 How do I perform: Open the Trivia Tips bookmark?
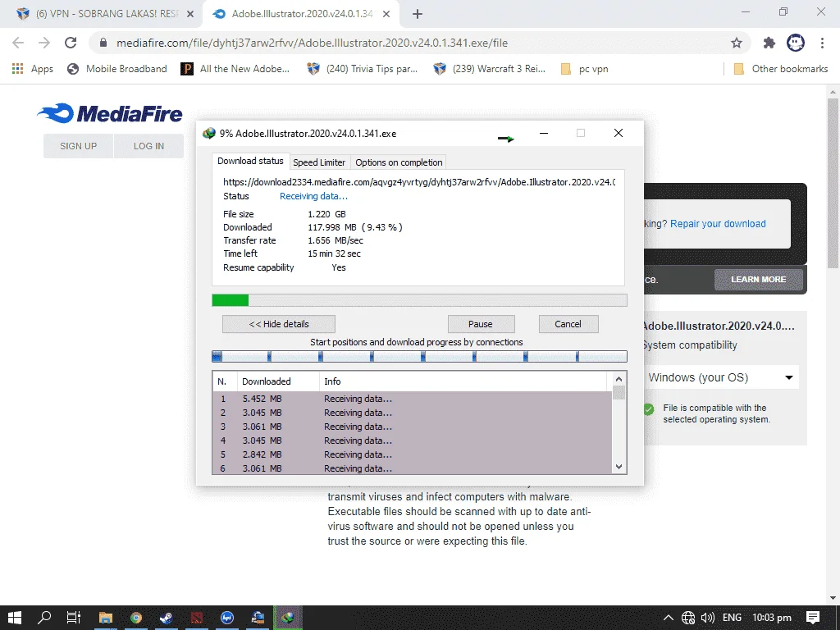[x=362, y=69]
